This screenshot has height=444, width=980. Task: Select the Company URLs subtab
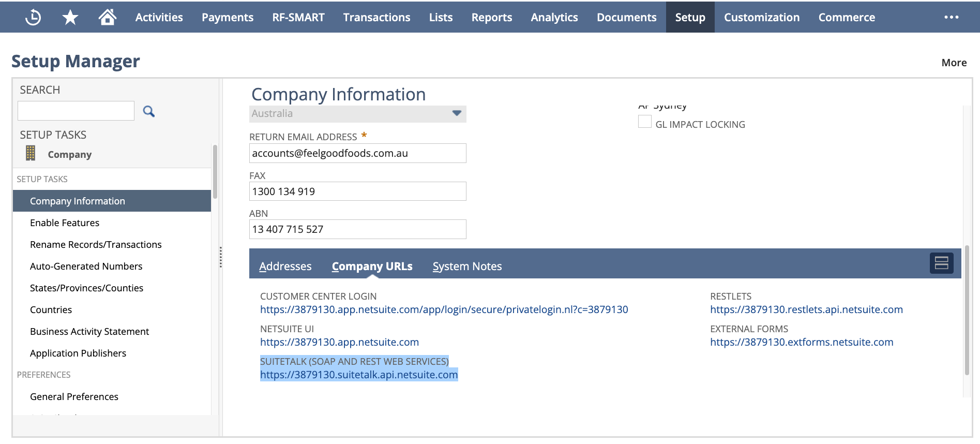click(x=372, y=266)
